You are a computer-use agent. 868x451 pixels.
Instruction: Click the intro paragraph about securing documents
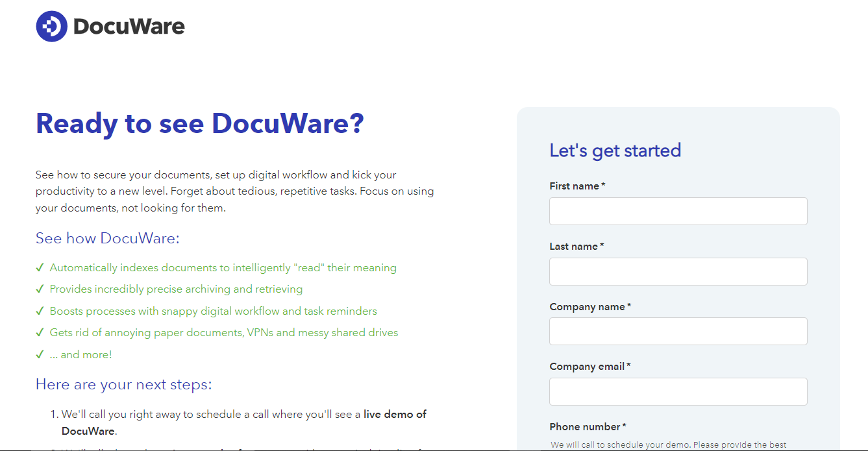click(x=235, y=191)
